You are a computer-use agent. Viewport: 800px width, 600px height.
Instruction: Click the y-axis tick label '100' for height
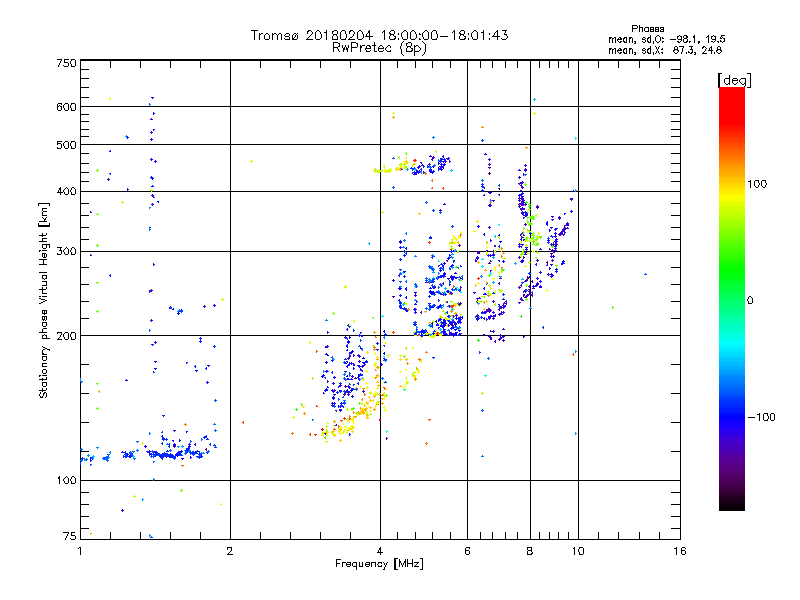click(66, 480)
